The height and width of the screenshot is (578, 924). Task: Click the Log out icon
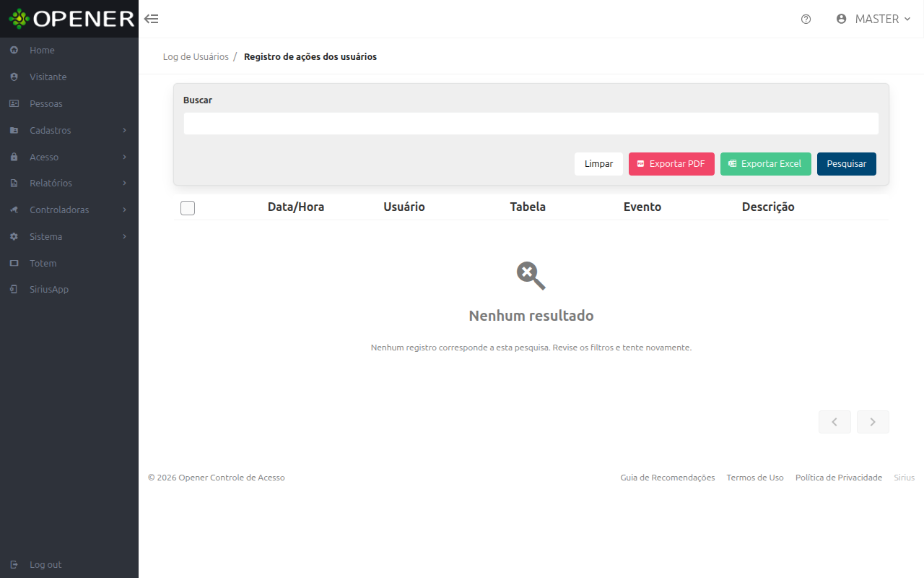click(x=14, y=564)
